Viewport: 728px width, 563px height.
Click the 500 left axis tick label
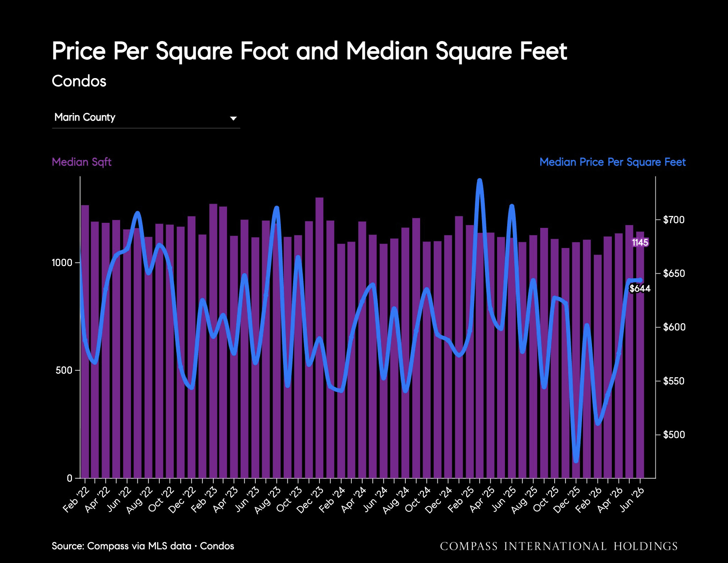64,370
